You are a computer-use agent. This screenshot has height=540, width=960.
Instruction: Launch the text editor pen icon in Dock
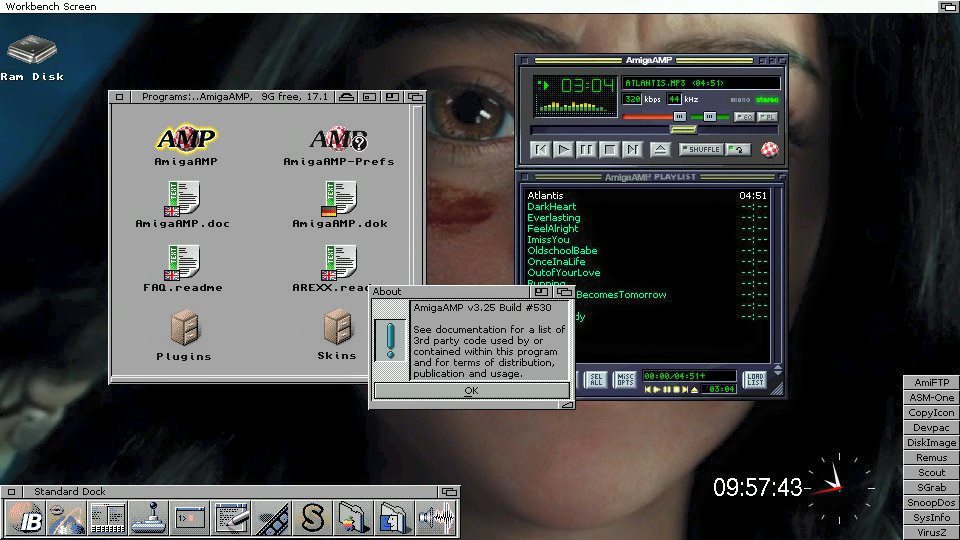click(231, 517)
